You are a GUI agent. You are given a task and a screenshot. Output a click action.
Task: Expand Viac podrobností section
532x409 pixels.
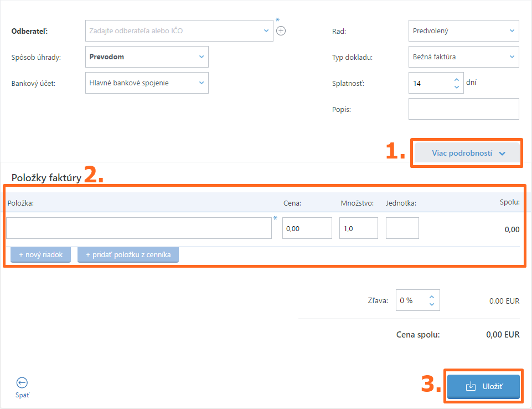[x=468, y=153]
